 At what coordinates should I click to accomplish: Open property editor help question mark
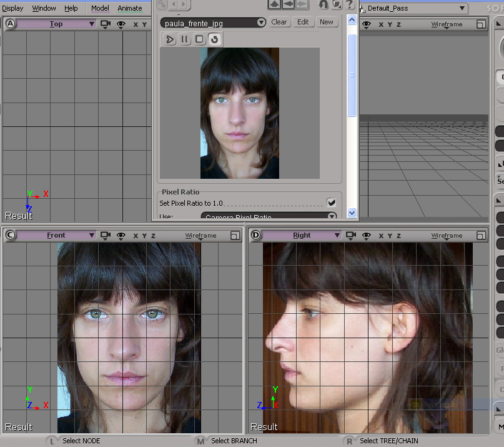click(350, 4)
